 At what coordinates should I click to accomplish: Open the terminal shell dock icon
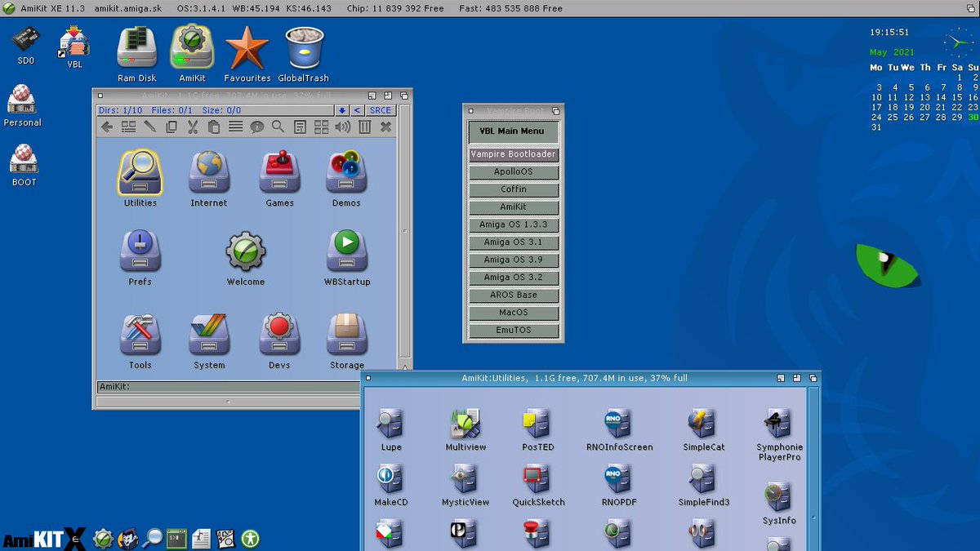176,538
